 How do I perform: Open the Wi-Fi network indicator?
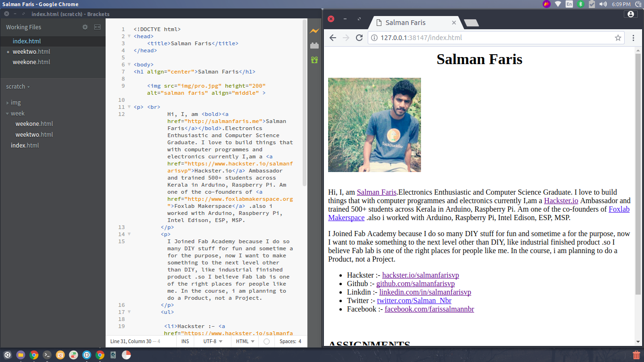(x=558, y=4)
